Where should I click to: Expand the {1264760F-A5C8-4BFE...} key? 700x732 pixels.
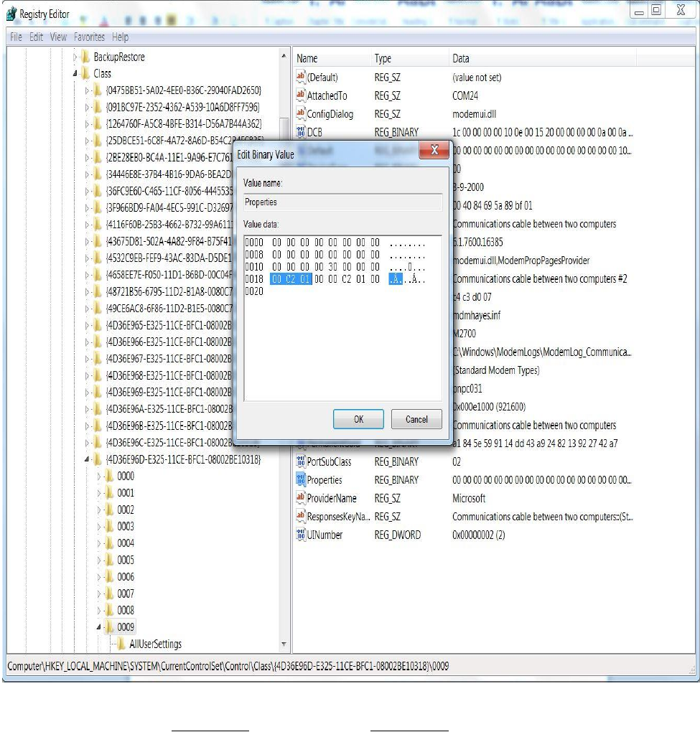pos(87,124)
